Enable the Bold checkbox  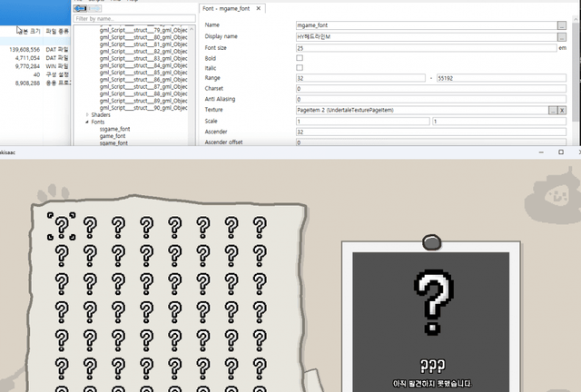[300, 57]
